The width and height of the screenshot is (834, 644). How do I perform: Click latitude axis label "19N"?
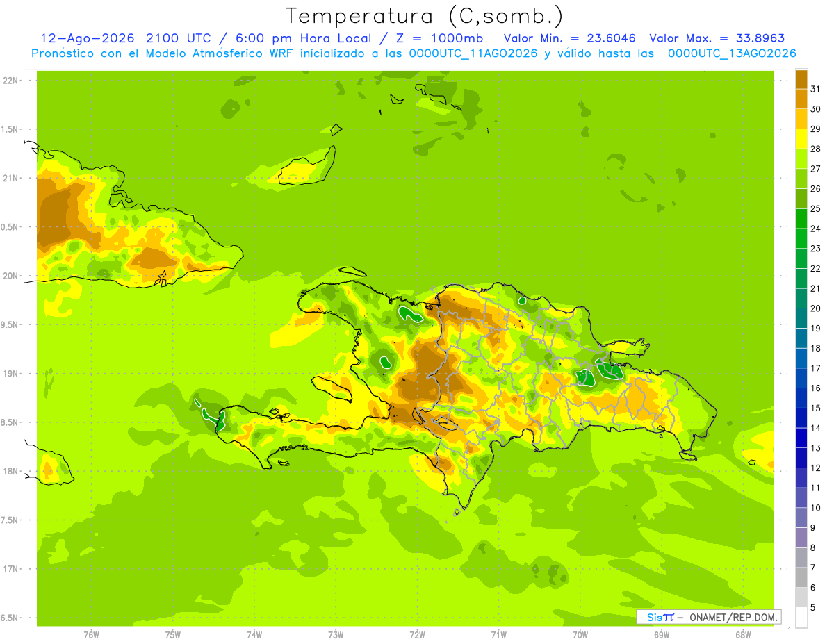coord(11,373)
